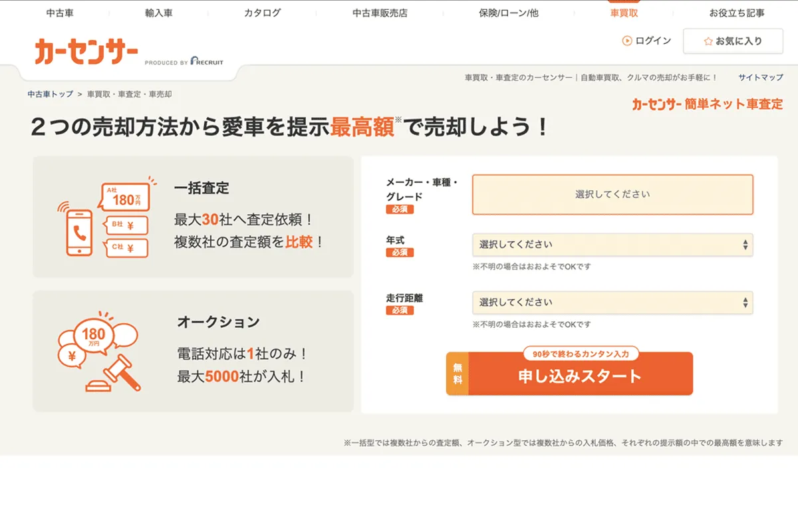798x532 pixels.
Task: Click the B社 ¥ speech bubble icon
Action: click(125, 226)
